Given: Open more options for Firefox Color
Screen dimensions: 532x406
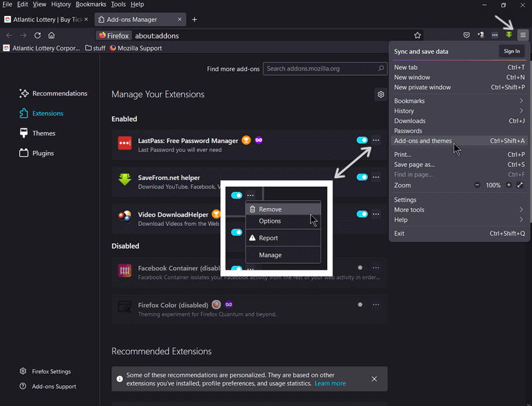Looking at the screenshot, I should (376, 305).
